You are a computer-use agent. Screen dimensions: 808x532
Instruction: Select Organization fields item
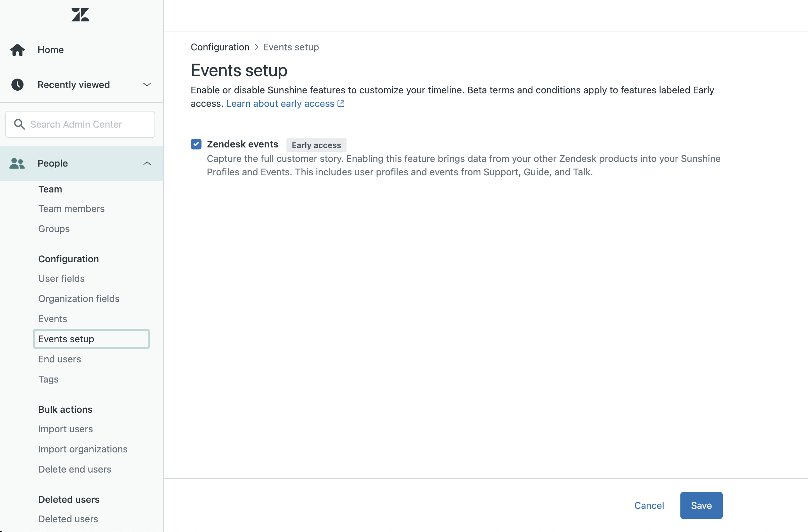[79, 299]
